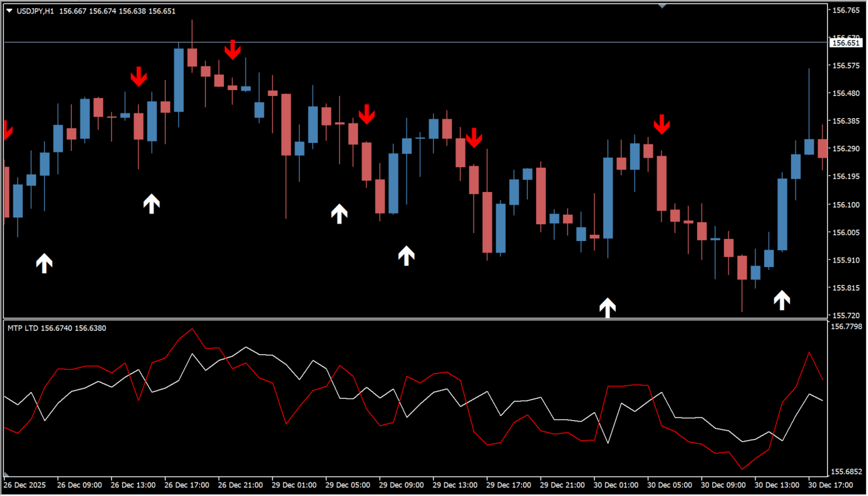Click white up arrow above 30 Dec 01:00

click(x=608, y=307)
